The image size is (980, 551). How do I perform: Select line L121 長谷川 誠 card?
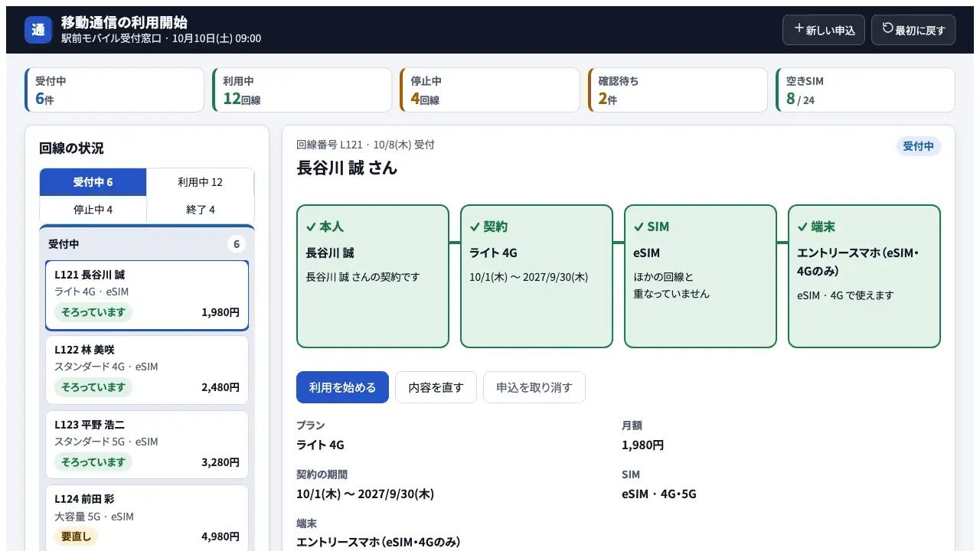(x=147, y=295)
